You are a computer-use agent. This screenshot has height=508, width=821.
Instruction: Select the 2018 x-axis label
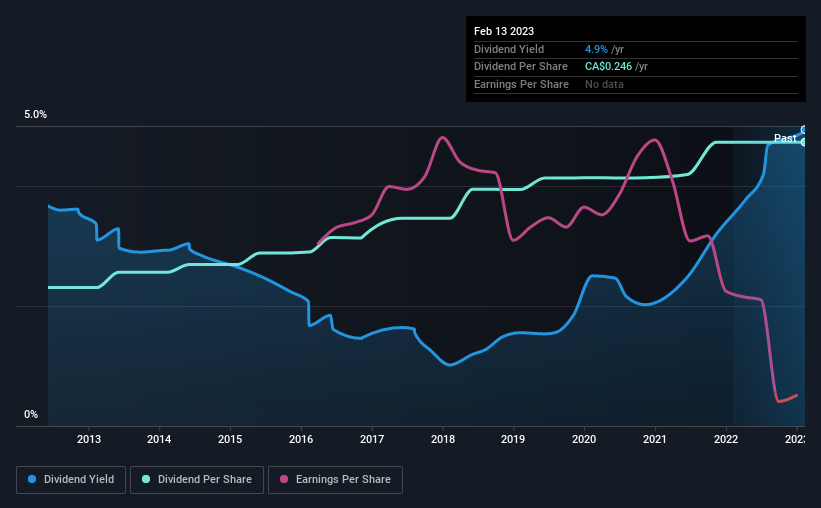pyautogui.click(x=443, y=439)
